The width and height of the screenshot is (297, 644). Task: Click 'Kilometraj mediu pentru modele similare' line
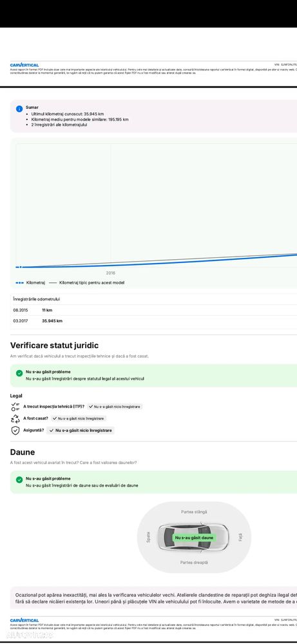[x=80, y=119]
